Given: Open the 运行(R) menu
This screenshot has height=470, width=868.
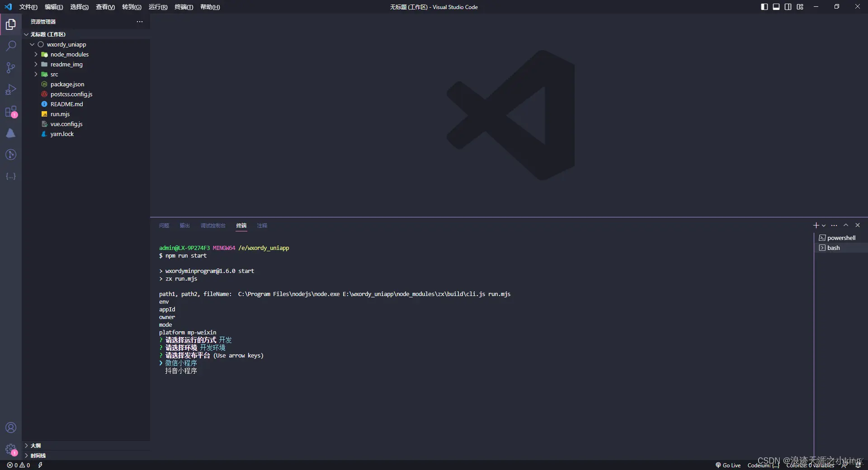Looking at the screenshot, I should pyautogui.click(x=158, y=7).
